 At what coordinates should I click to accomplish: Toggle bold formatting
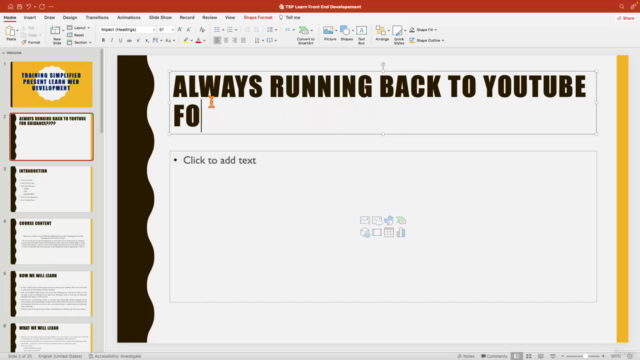point(103,40)
